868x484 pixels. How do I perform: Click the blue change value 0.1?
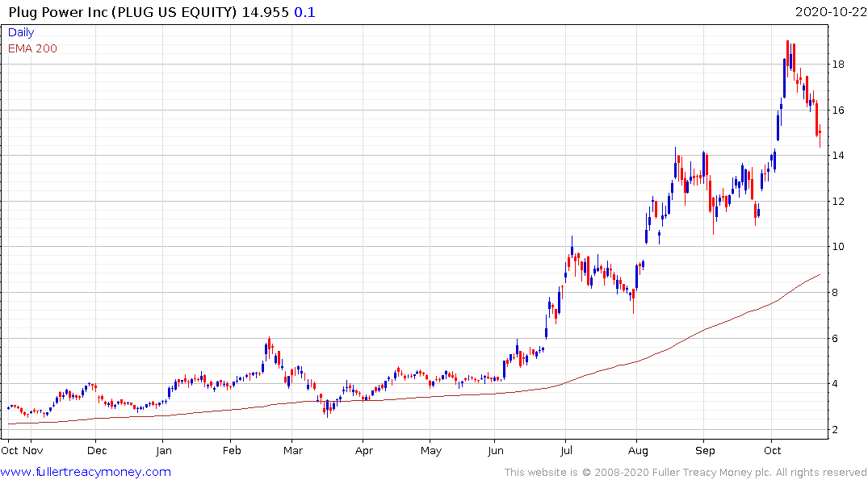coord(304,12)
